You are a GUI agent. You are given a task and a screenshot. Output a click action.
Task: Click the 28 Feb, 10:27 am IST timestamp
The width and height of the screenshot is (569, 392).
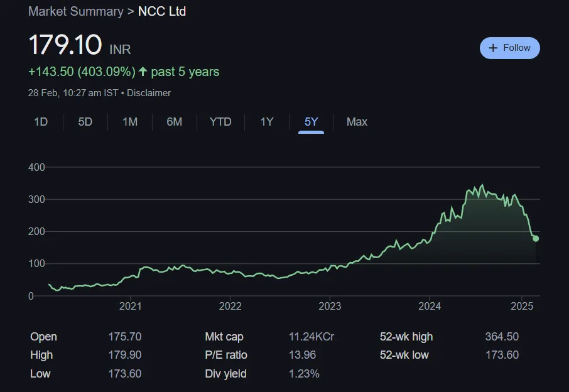coord(73,93)
